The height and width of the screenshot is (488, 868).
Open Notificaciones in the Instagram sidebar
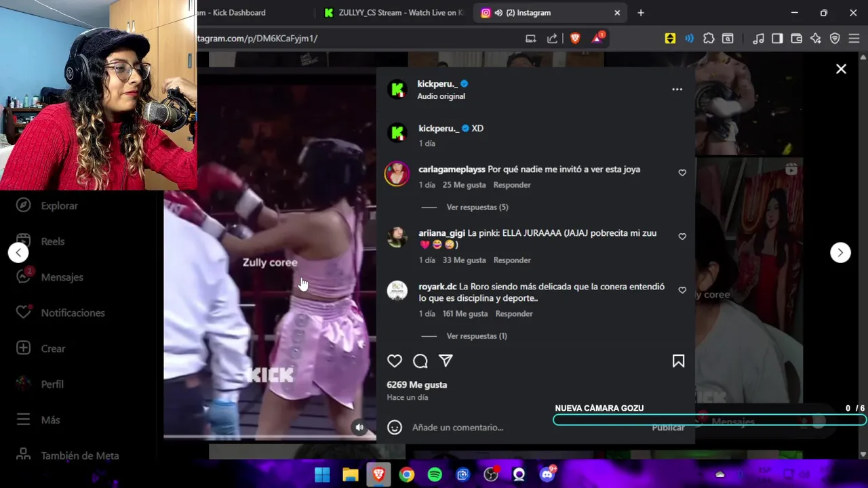60,313
